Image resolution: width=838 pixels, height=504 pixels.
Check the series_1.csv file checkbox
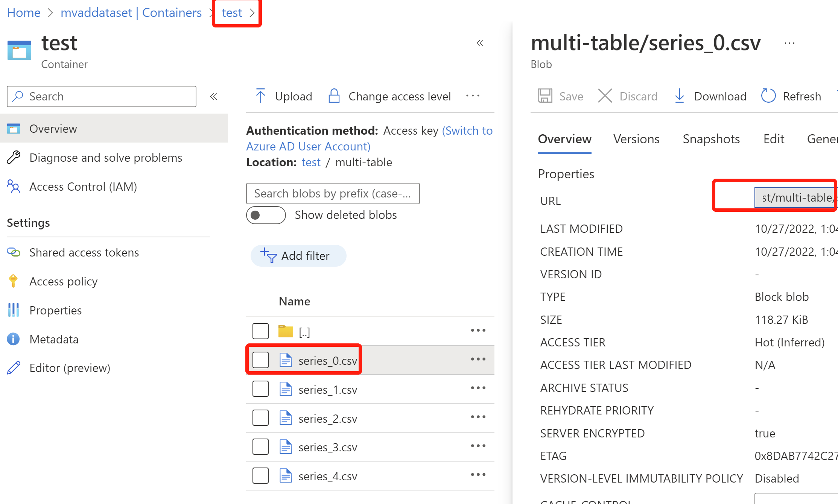[x=259, y=389]
